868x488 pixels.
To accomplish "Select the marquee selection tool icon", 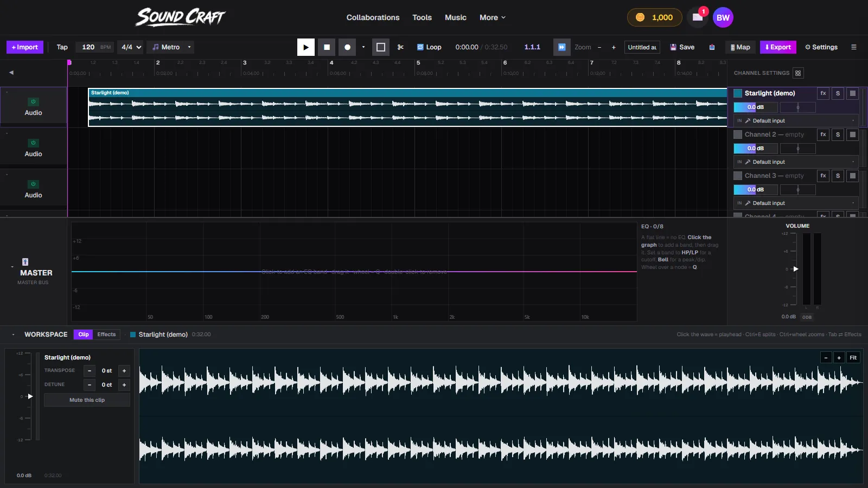I will click(381, 47).
